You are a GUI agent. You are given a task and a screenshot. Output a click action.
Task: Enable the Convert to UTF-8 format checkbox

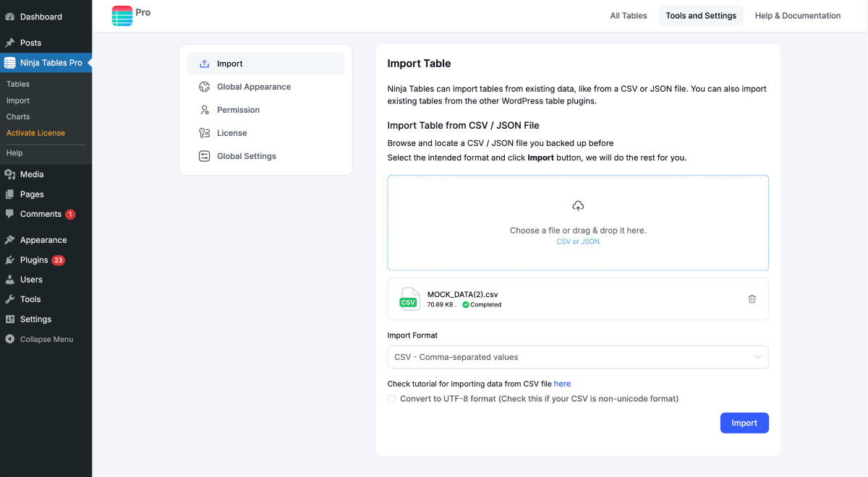click(391, 399)
